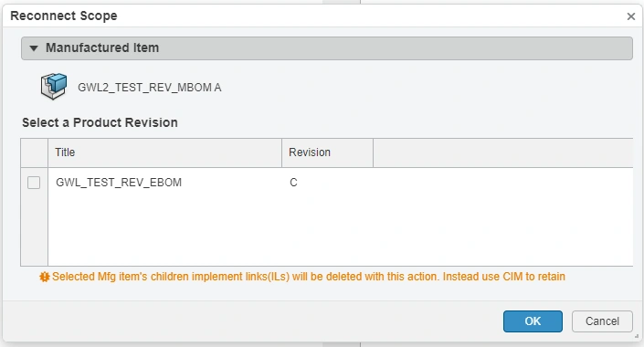
Task: Click the orange ILs deletion warning text
Action: tap(309, 277)
